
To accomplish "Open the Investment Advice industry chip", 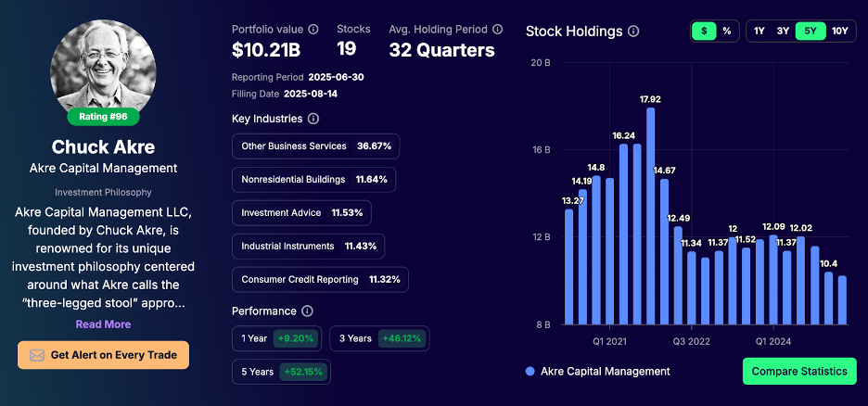I will 301,213.
